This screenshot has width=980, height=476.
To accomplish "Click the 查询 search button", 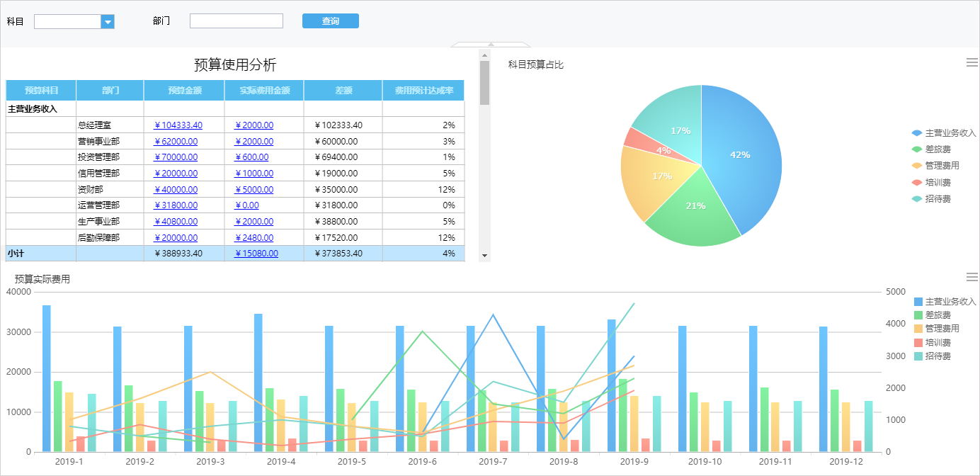I will (330, 21).
